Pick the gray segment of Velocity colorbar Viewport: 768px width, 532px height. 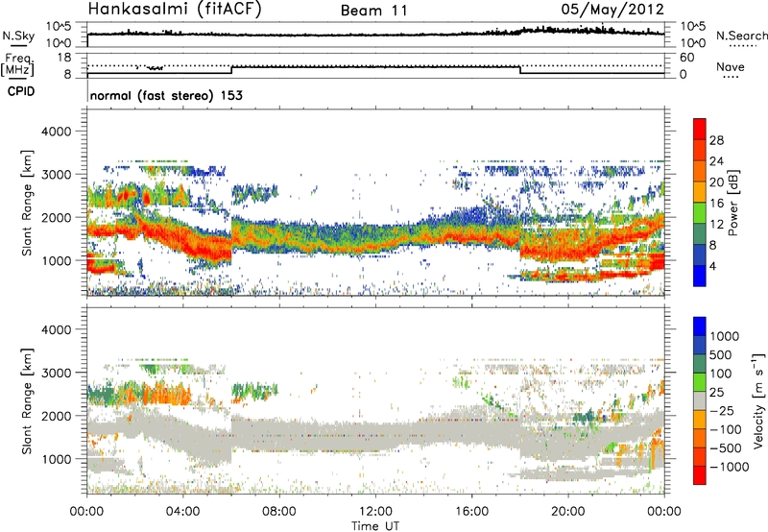[700, 401]
